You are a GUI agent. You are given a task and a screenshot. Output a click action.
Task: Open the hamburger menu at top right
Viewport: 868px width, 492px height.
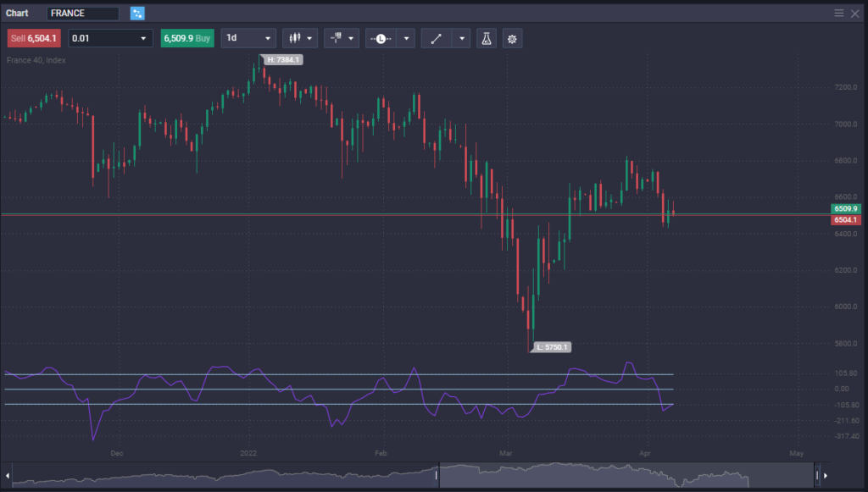pos(838,13)
